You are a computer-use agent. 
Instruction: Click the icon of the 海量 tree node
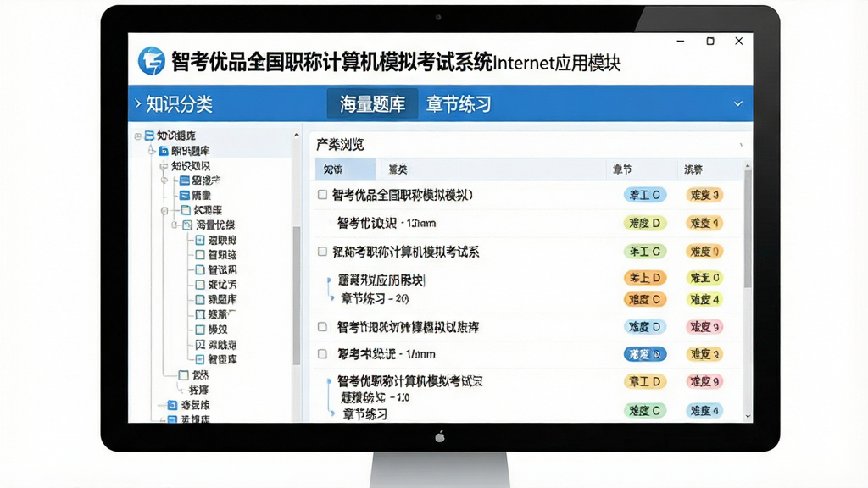[187, 225]
